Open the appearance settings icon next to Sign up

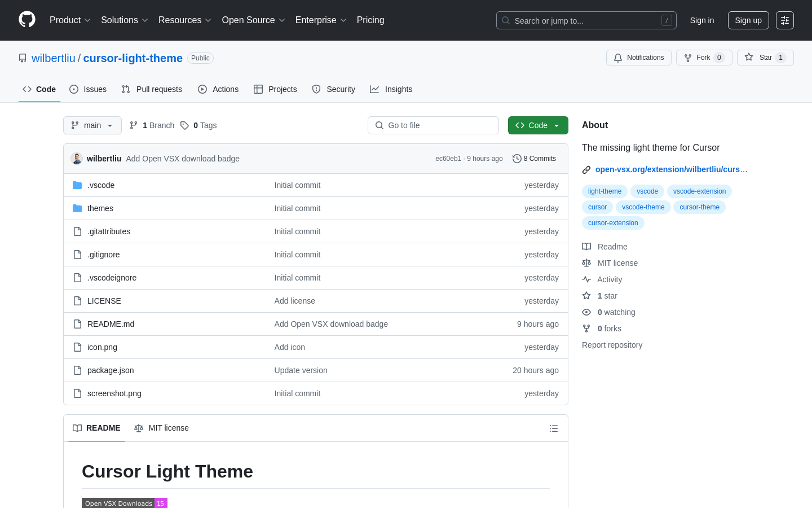[x=785, y=20]
